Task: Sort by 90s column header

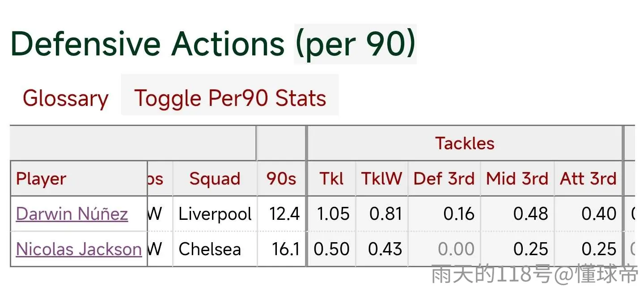Action: [281, 179]
